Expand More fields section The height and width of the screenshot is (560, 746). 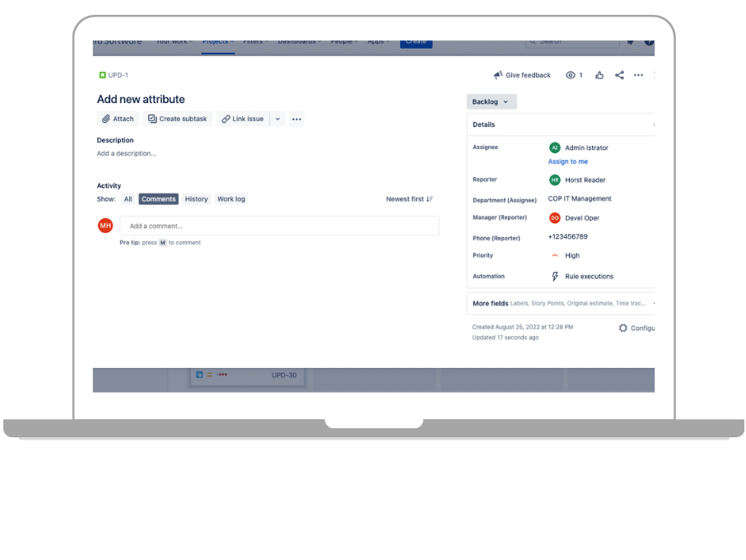tap(561, 303)
